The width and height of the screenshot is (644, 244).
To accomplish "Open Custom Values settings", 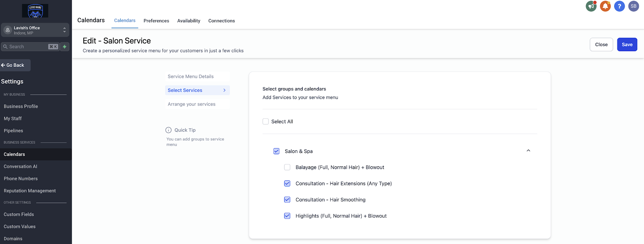I will [x=20, y=227].
